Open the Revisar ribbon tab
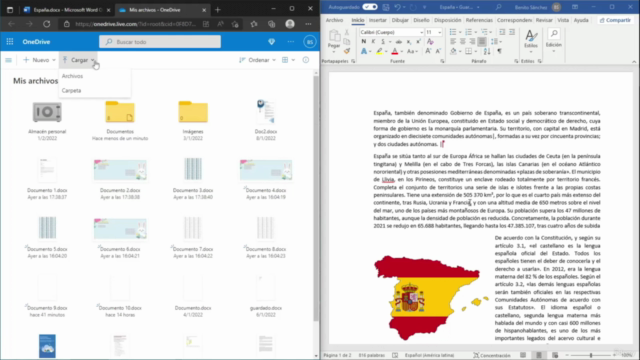This screenshot has width=640, height=360. click(544, 20)
